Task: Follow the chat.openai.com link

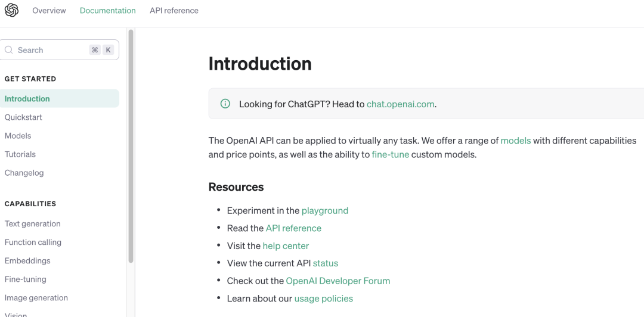Action: click(x=401, y=104)
